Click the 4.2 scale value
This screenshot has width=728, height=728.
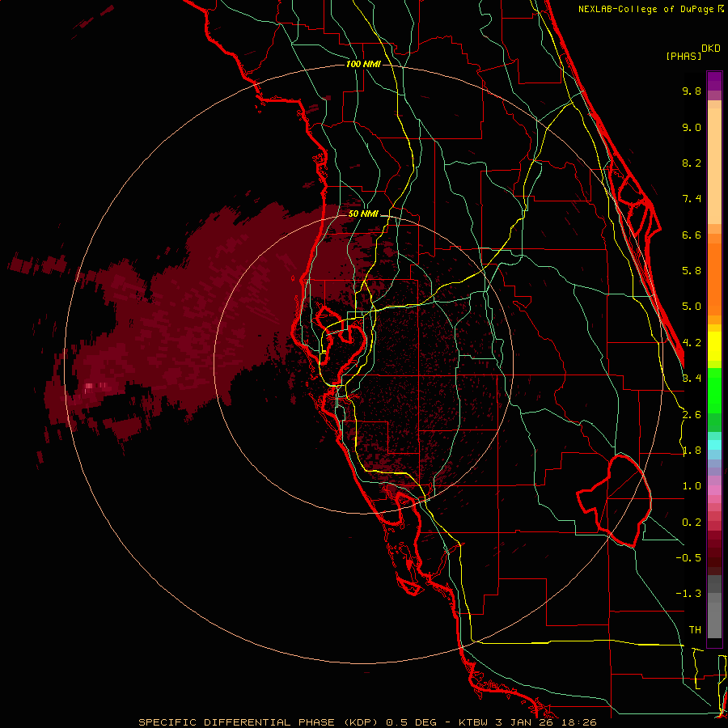[x=692, y=343]
